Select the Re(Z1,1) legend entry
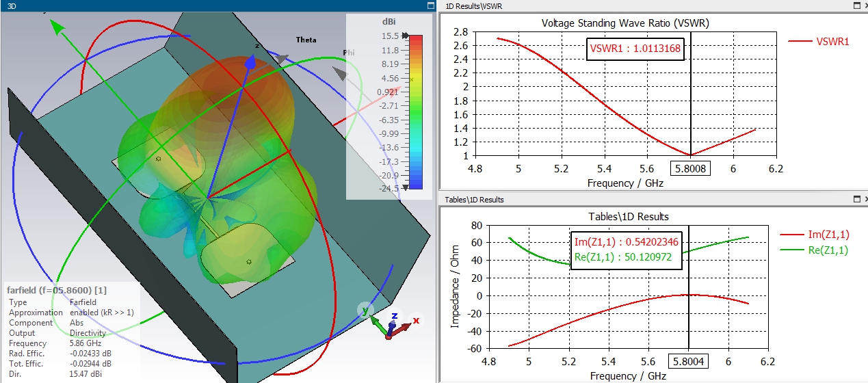This screenshot has height=383, width=868. tap(814, 250)
